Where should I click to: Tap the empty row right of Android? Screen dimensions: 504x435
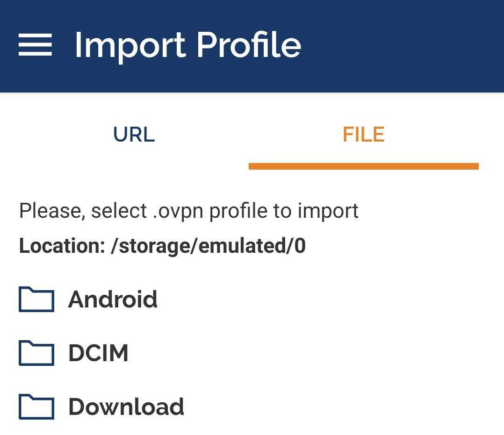tap(327, 300)
